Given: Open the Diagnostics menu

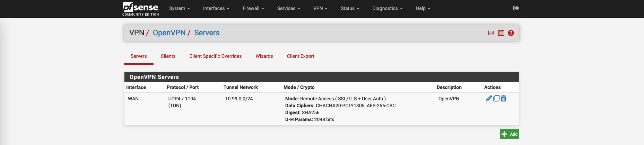Looking at the screenshot, I should pyautogui.click(x=387, y=8).
